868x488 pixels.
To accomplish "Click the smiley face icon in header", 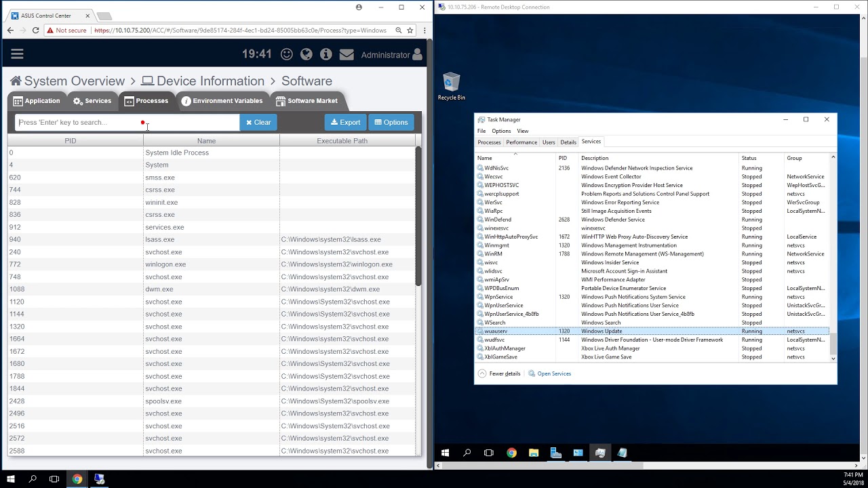I will tap(287, 54).
